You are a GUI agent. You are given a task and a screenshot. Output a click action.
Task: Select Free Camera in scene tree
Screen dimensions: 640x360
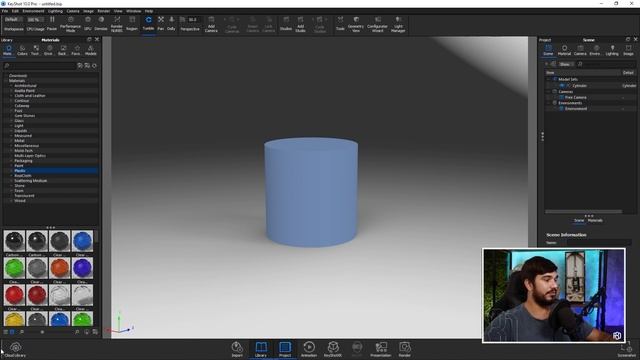click(x=576, y=98)
